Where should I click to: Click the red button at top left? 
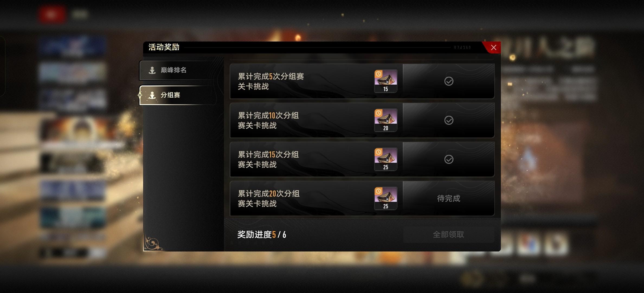[x=51, y=15]
